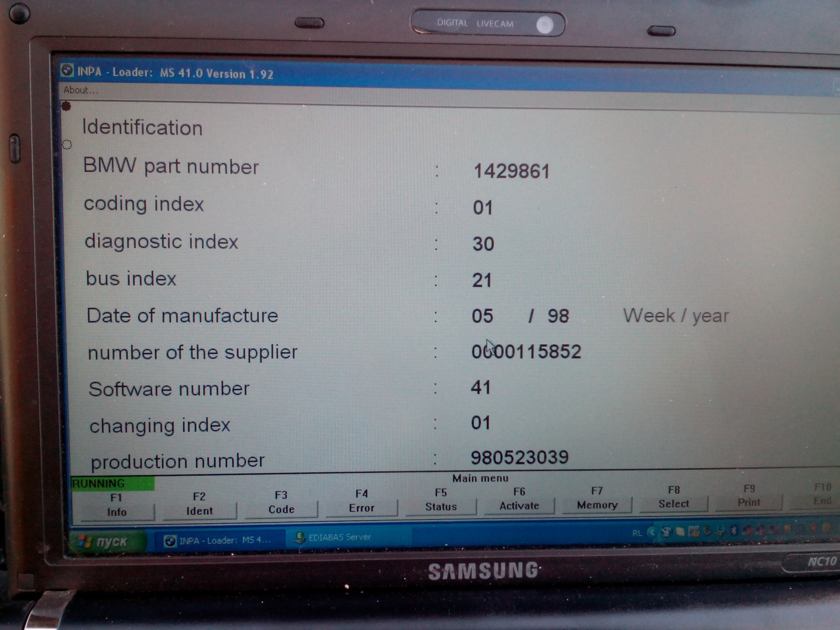Click the EDIABAS Server icon in taskbar
Image resolution: width=840 pixels, height=630 pixels.
[300, 538]
